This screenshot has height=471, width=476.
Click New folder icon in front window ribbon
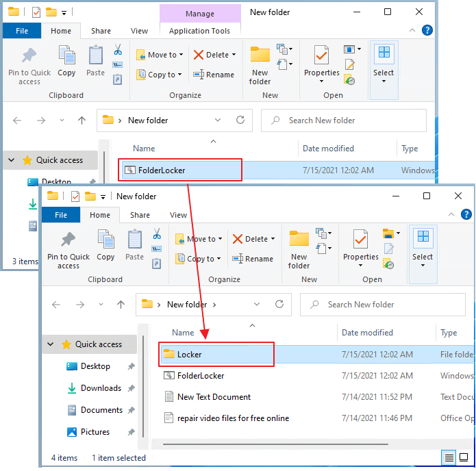pos(299,249)
